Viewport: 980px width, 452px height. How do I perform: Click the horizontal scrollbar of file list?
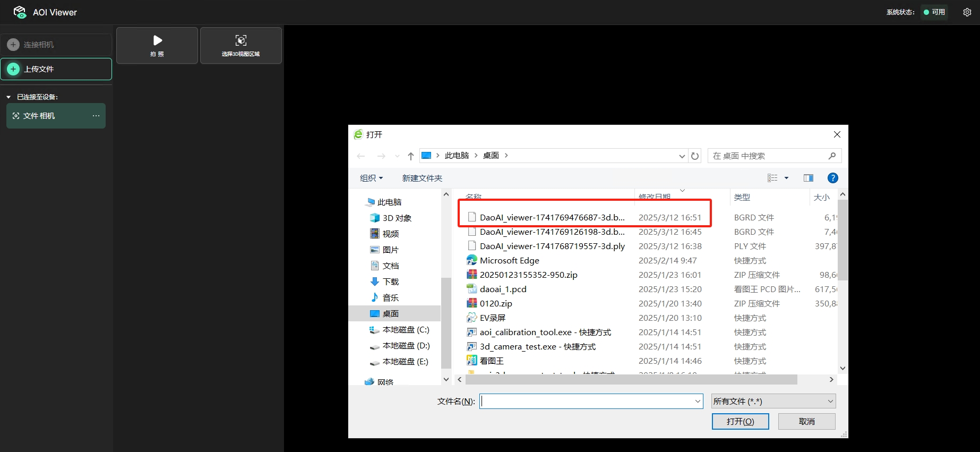click(x=631, y=380)
